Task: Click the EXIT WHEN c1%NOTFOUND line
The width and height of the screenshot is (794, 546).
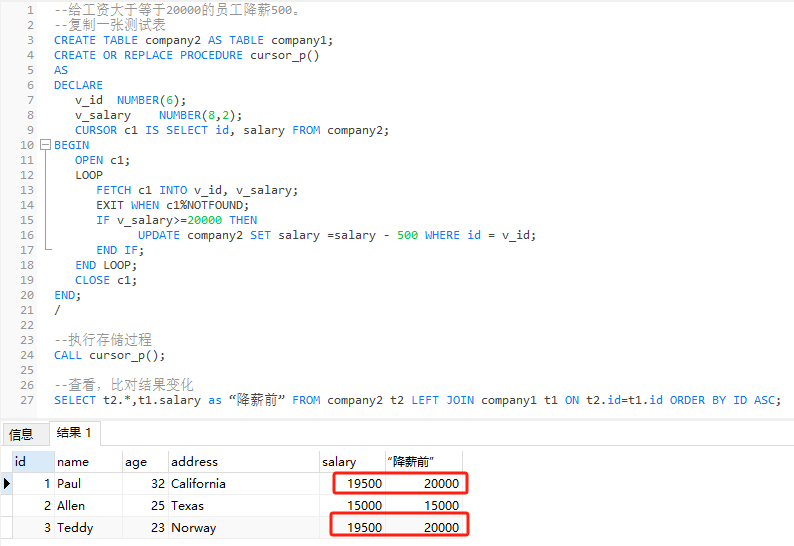Action: coord(173,205)
